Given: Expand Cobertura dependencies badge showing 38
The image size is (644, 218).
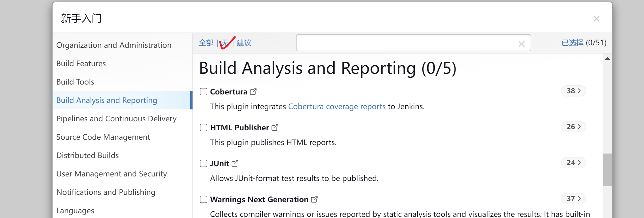Looking at the screenshot, I should (573, 91).
